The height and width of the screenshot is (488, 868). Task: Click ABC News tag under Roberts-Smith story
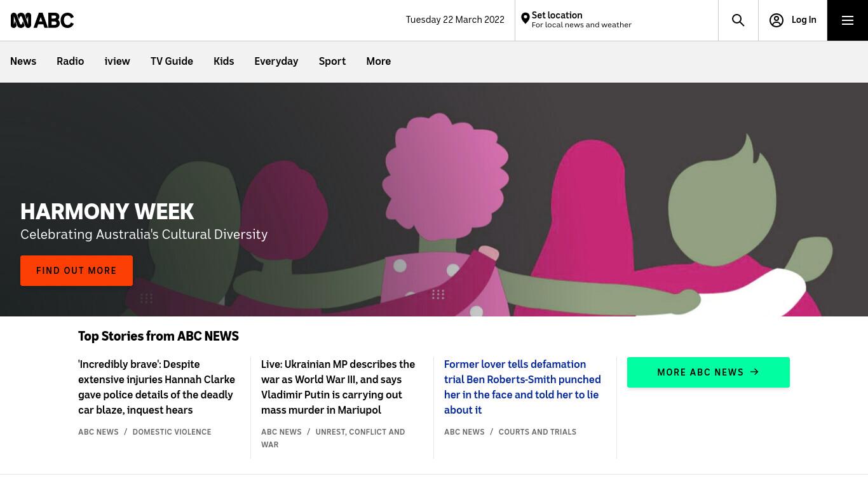tap(465, 432)
